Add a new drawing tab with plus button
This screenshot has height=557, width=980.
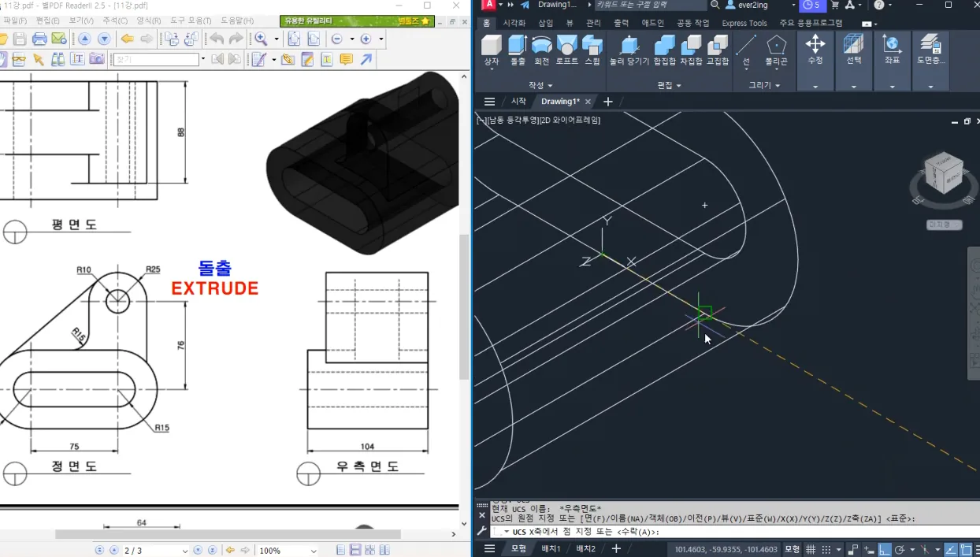click(x=607, y=102)
